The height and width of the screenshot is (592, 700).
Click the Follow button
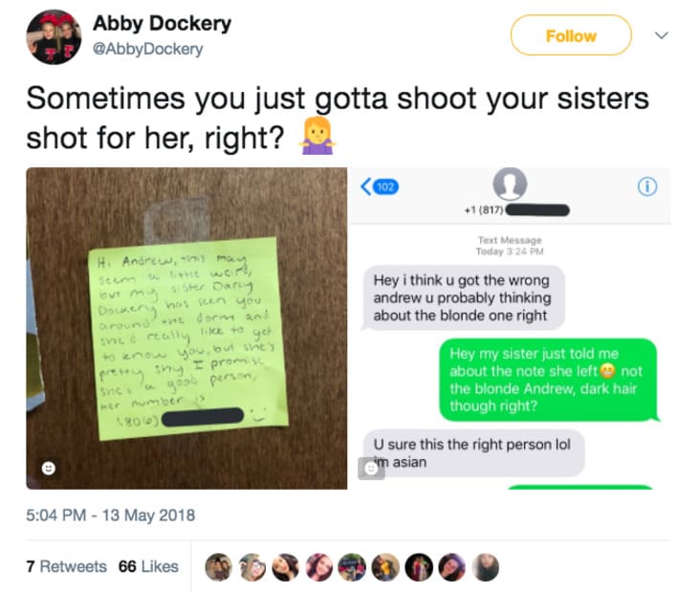(571, 35)
